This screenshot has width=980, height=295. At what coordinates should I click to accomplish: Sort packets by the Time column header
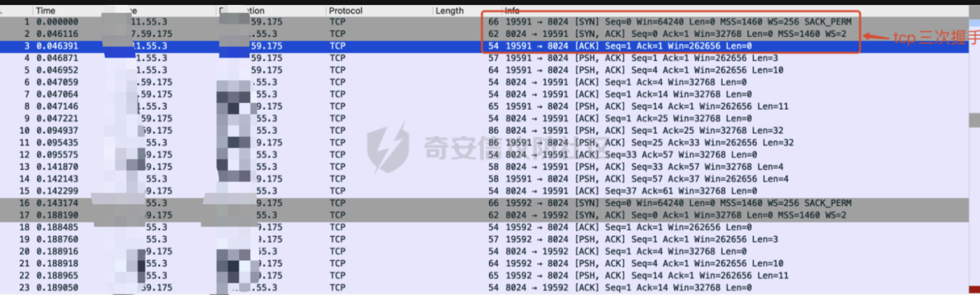46,10
